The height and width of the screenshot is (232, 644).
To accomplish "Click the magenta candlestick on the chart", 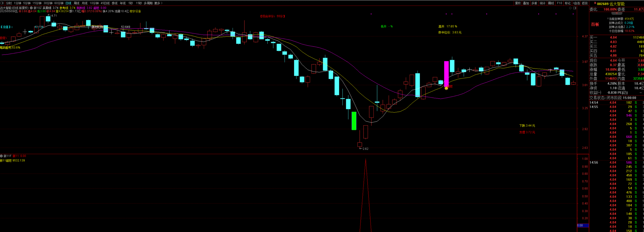I will 446,74.
